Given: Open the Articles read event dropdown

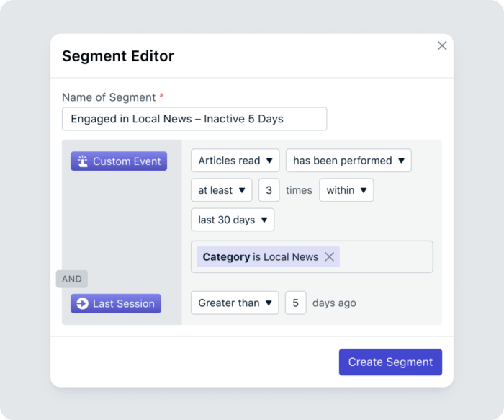Looking at the screenshot, I should coord(235,161).
